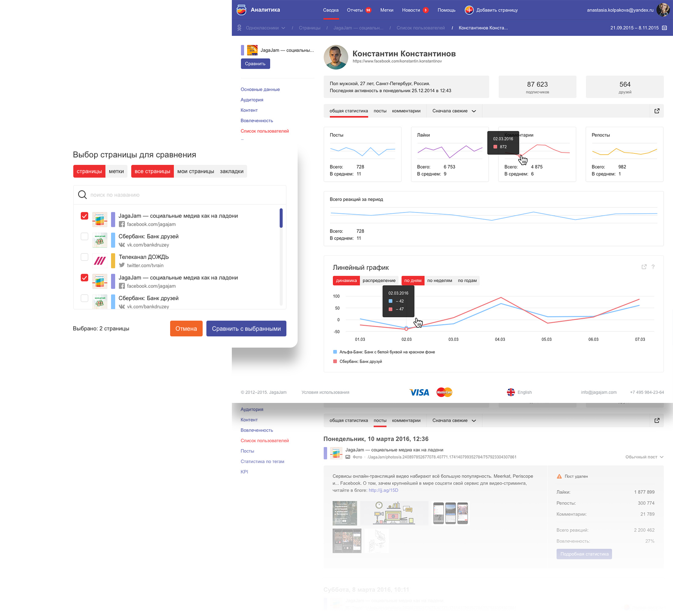Image resolution: width=673 pixels, height=616 pixels.
Task: Uncheck the second JagaJam page checkbox
Action: tap(84, 278)
